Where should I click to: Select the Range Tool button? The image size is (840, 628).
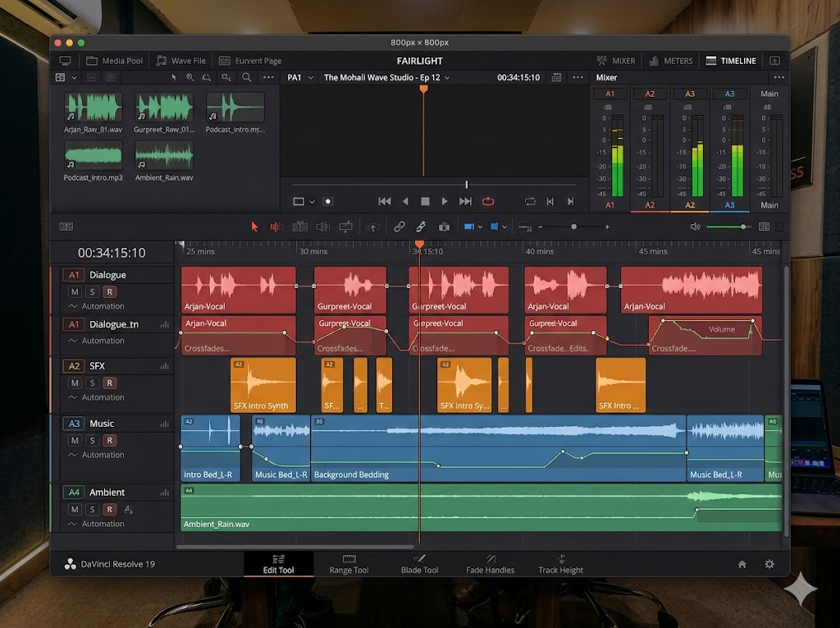[x=349, y=564]
